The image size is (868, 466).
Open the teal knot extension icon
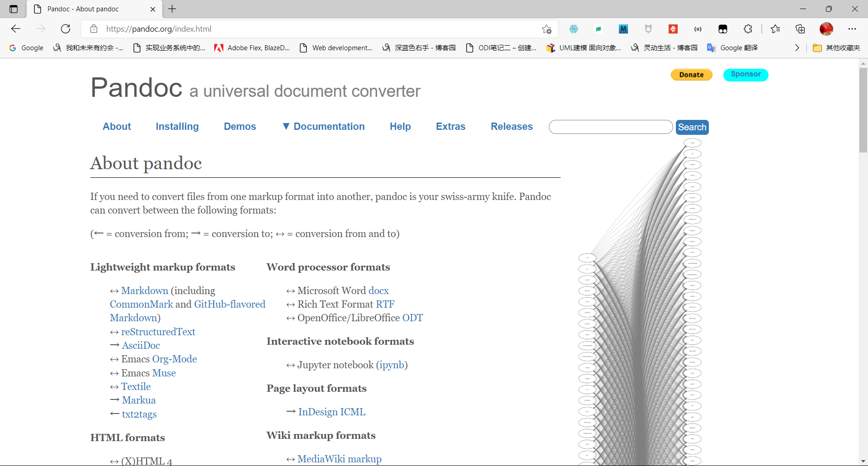click(574, 29)
